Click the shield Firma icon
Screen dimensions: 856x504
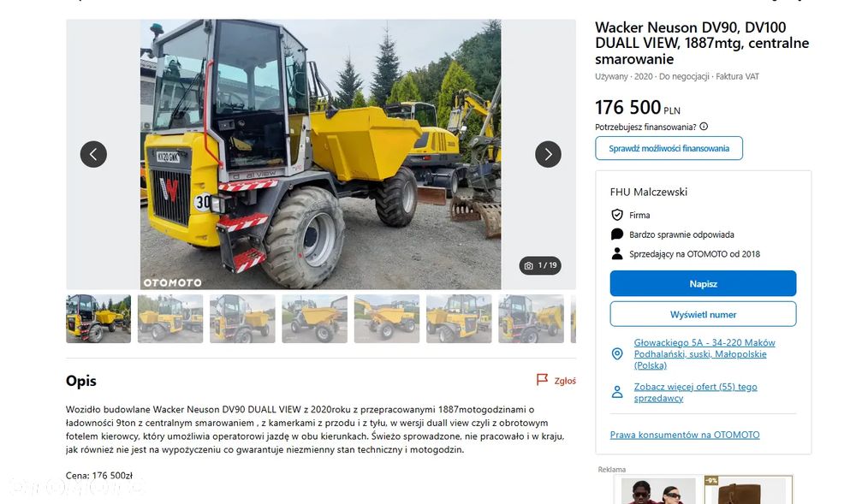(617, 215)
